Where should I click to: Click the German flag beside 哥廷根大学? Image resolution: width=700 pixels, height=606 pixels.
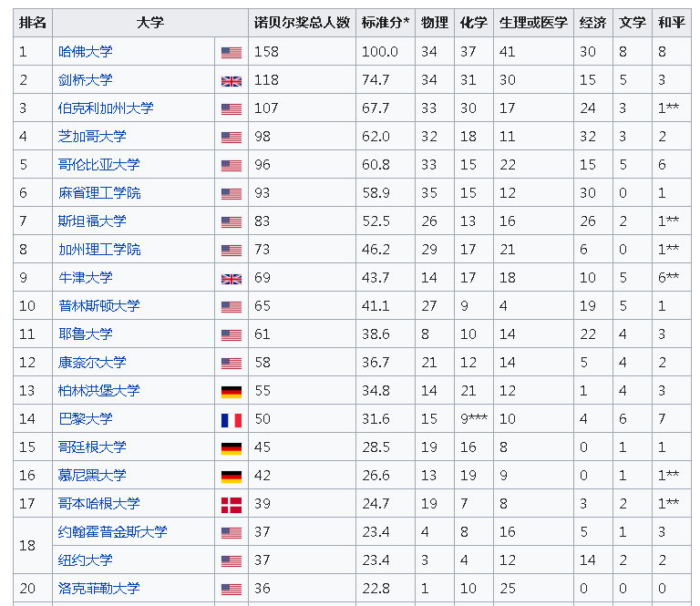coord(232,448)
